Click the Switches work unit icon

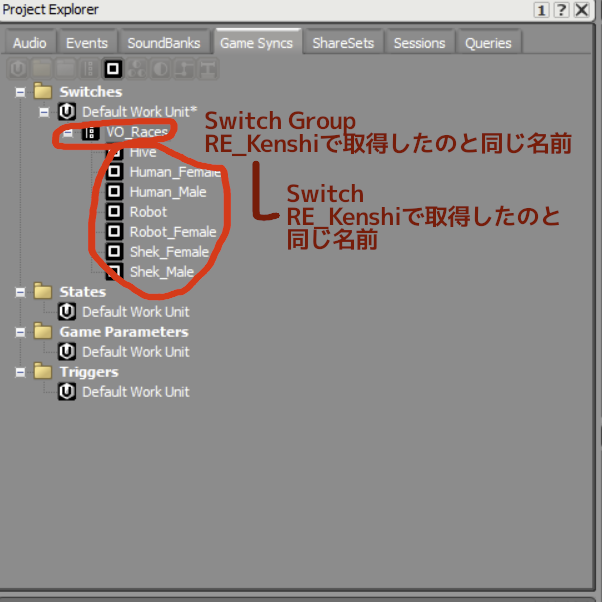(x=67, y=112)
